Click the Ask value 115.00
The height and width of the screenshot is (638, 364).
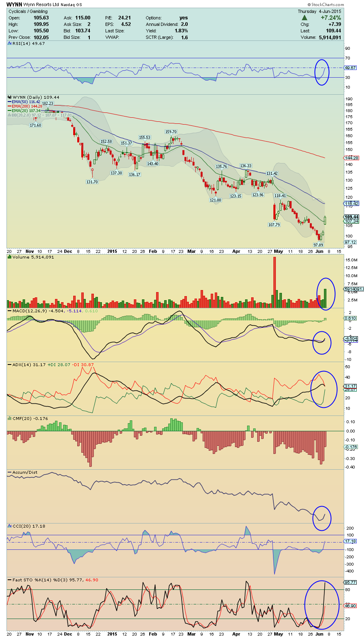83,18
